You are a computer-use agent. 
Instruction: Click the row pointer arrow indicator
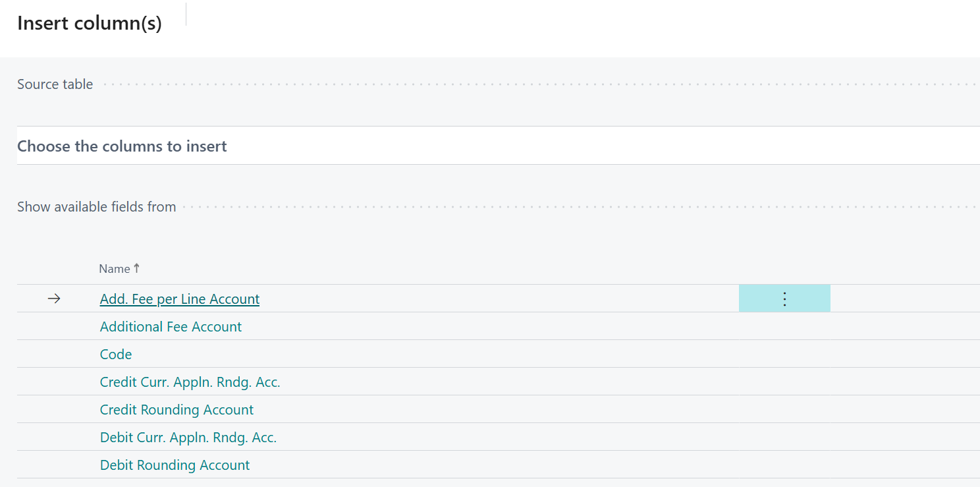point(53,299)
